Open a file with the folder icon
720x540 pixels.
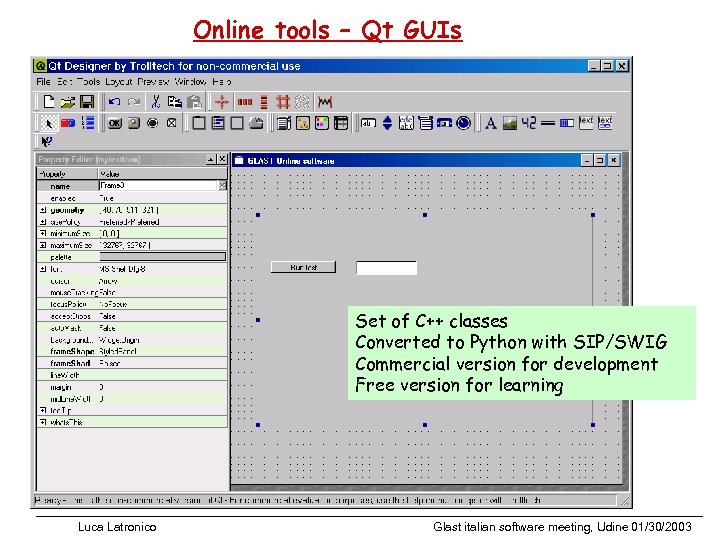(68, 101)
